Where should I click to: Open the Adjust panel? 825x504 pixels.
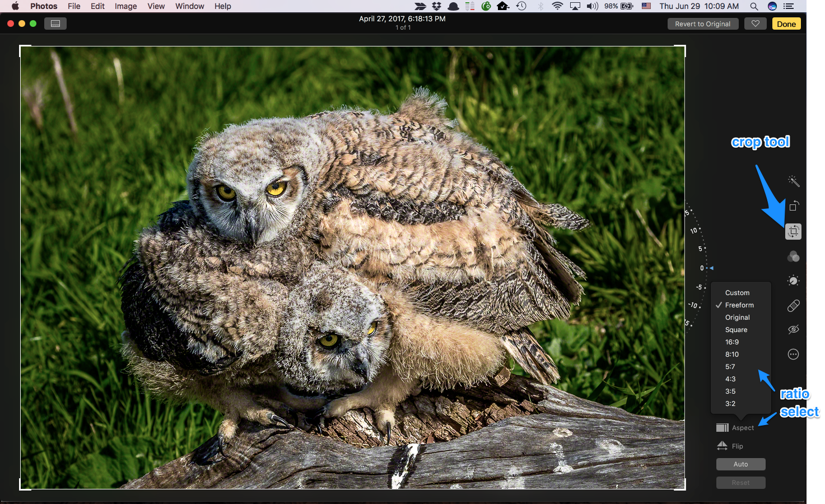[793, 281]
